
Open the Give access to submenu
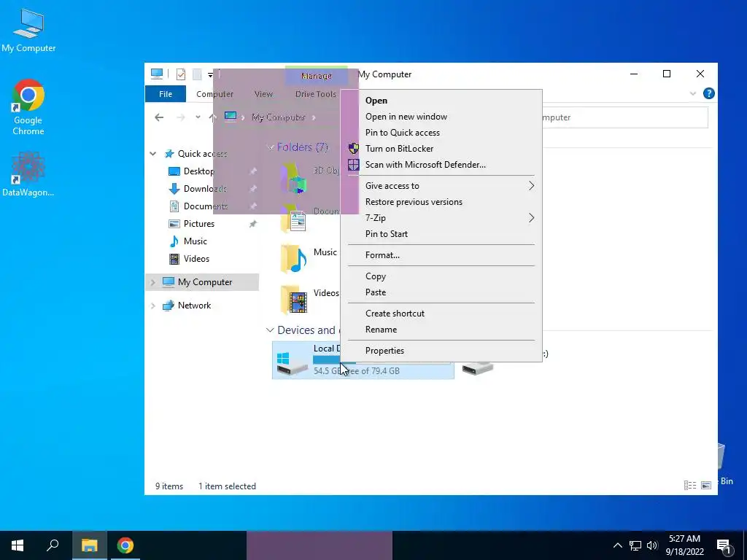click(441, 186)
